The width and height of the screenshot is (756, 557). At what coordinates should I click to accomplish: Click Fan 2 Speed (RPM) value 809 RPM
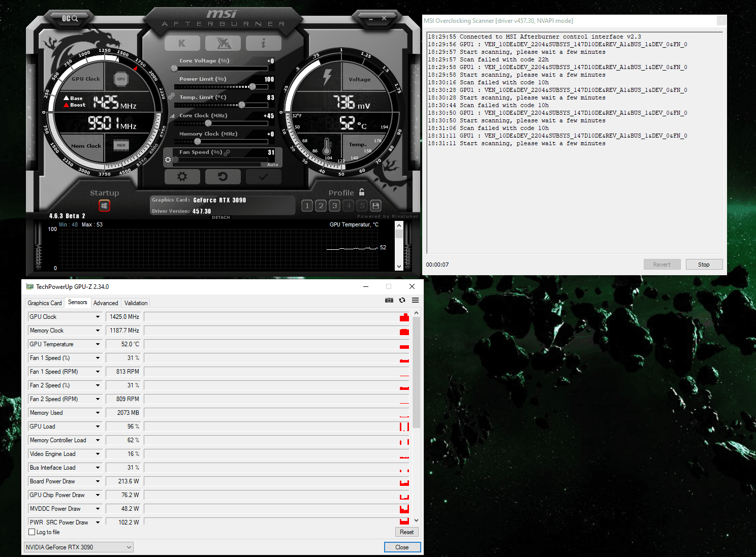tap(123, 399)
